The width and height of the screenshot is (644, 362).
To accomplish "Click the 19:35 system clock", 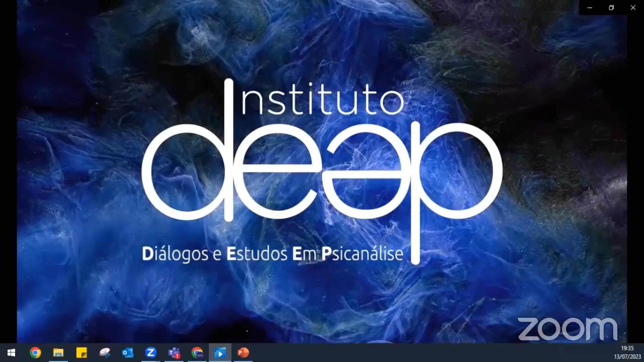I will [x=627, y=348].
